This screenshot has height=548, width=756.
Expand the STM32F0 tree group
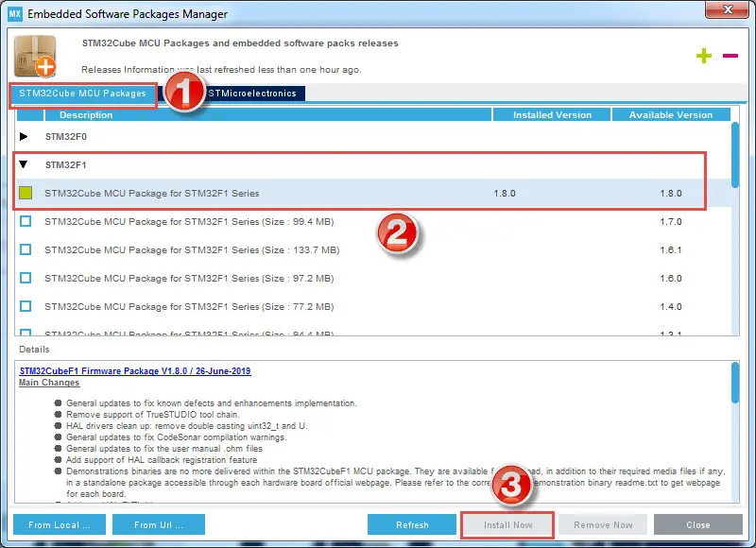25,136
